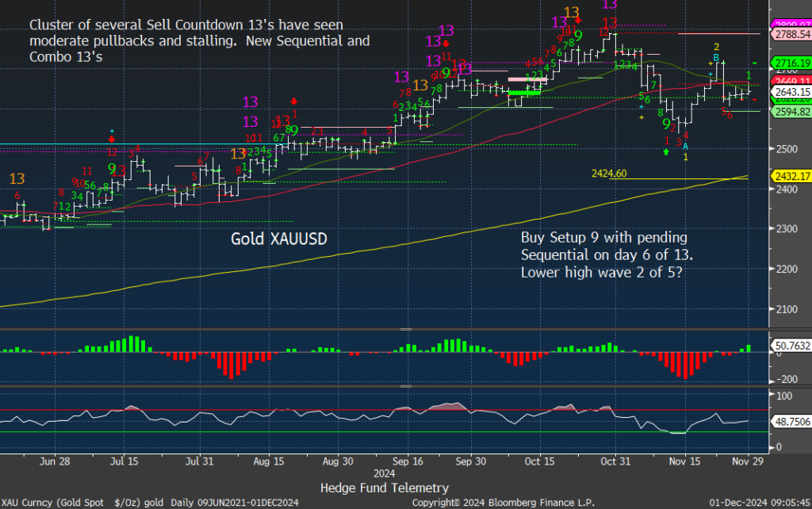This screenshot has height=509, width=812.
Task: Click the green up arrow under November lows
Action: pyautogui.click(x=667, y=151)
